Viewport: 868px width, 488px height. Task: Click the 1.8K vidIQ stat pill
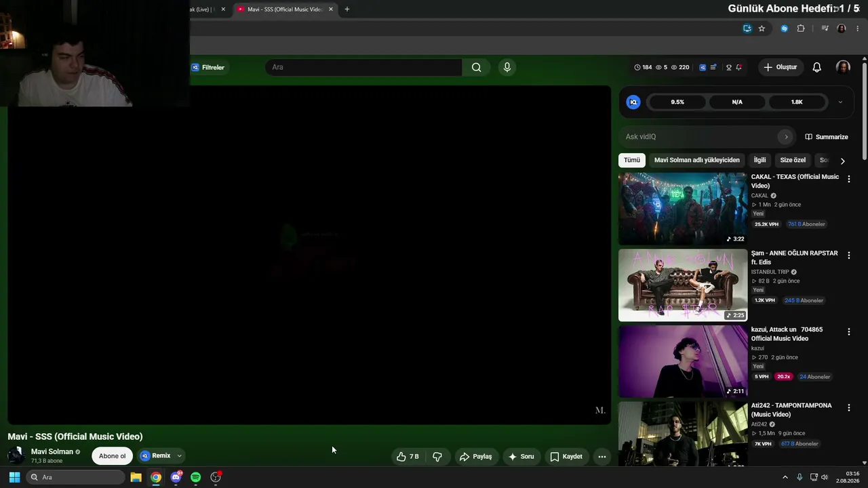tap(797, 102)
